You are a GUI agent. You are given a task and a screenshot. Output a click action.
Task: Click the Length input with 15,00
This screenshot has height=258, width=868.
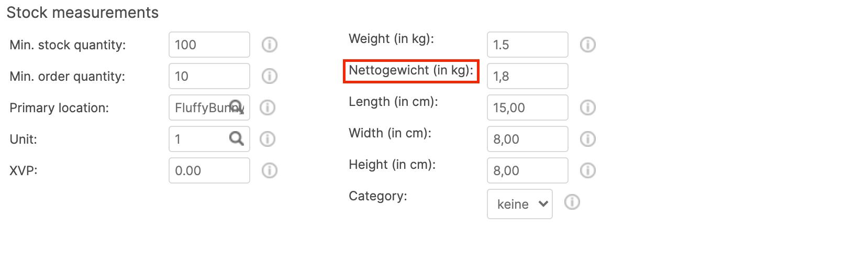click(528, 107)
